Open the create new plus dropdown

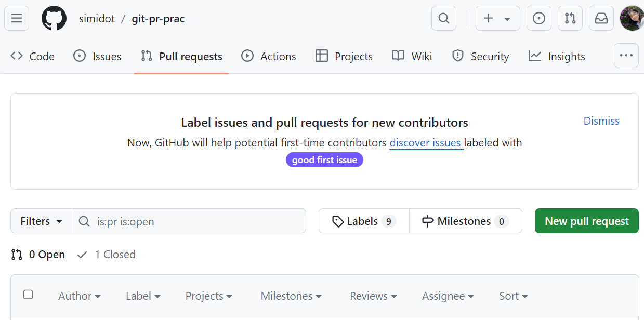pos(497,19)
